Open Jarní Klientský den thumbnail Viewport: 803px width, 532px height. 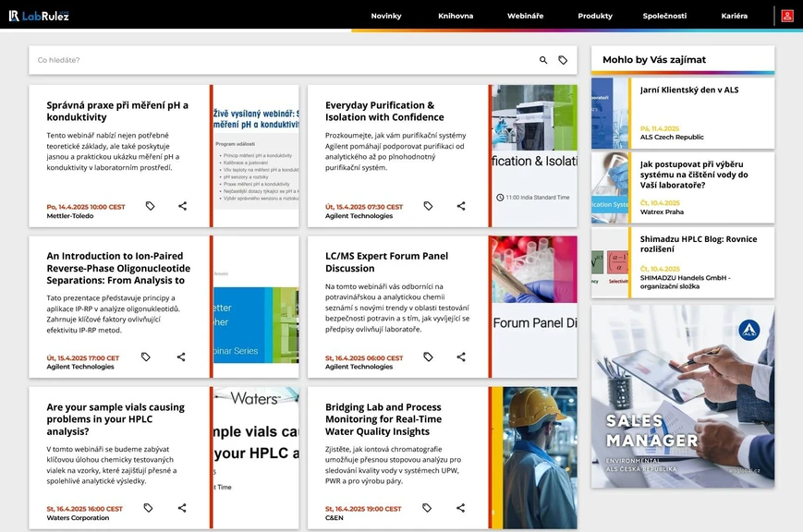[x=610, y=114]
